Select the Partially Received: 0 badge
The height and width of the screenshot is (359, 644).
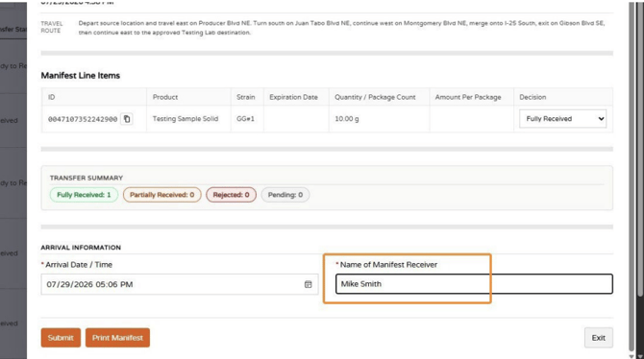click(x=162, y=195)
